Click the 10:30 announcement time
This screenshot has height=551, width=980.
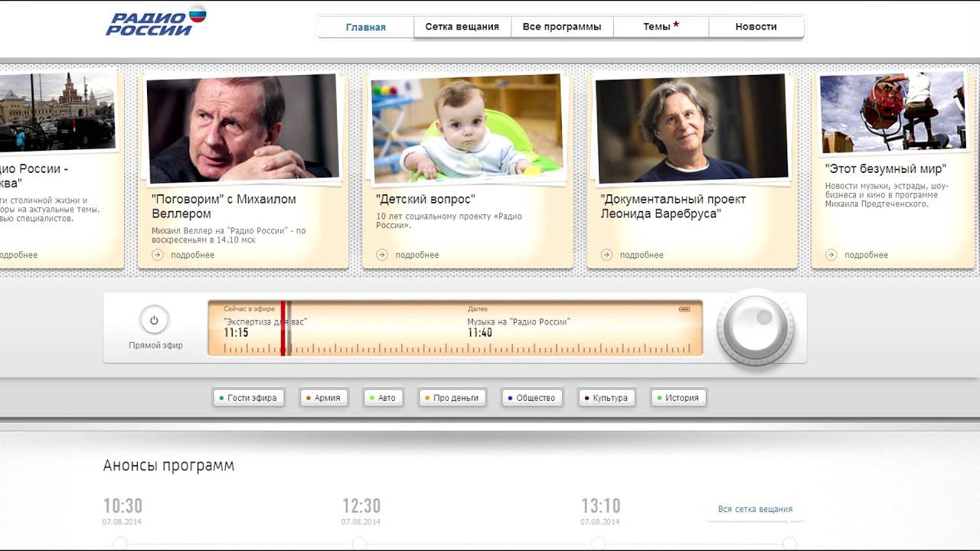[122, 506]
